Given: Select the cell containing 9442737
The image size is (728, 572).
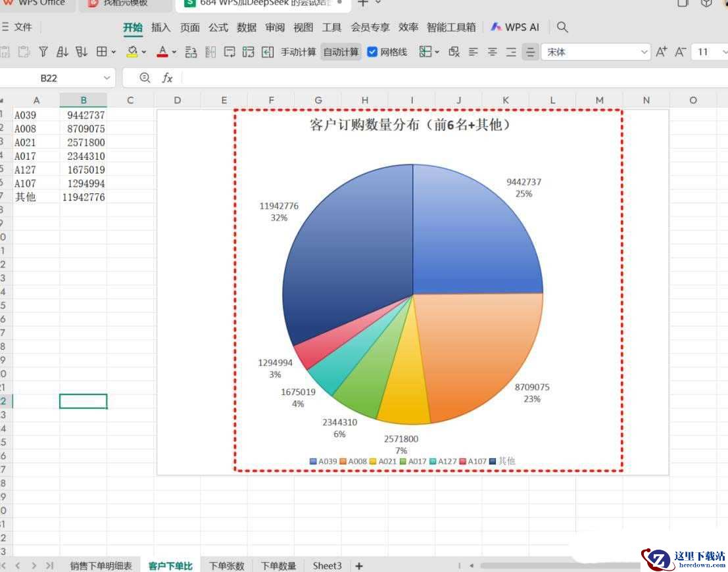Looking at the screenshot, I should click(84, 114).
